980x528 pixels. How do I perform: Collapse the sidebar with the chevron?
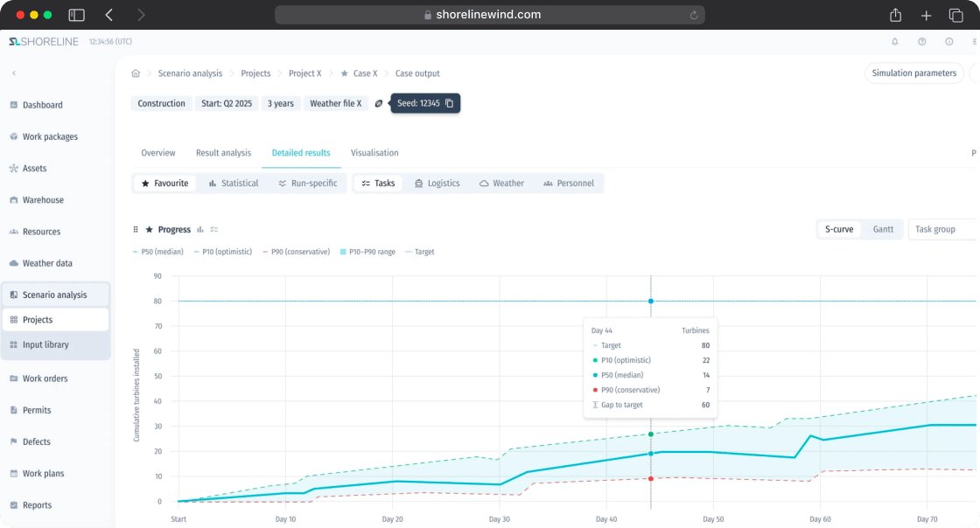click(14, 73)
